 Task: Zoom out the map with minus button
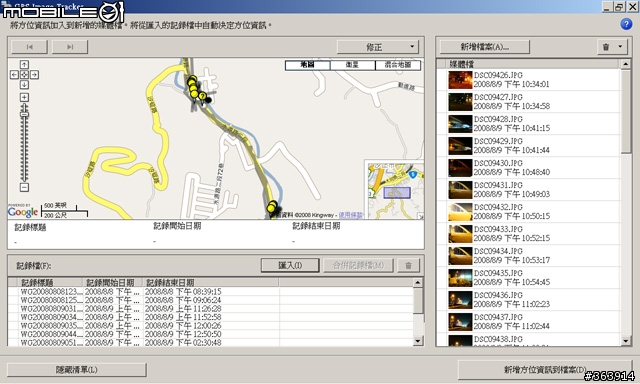[x=24, y=187]
